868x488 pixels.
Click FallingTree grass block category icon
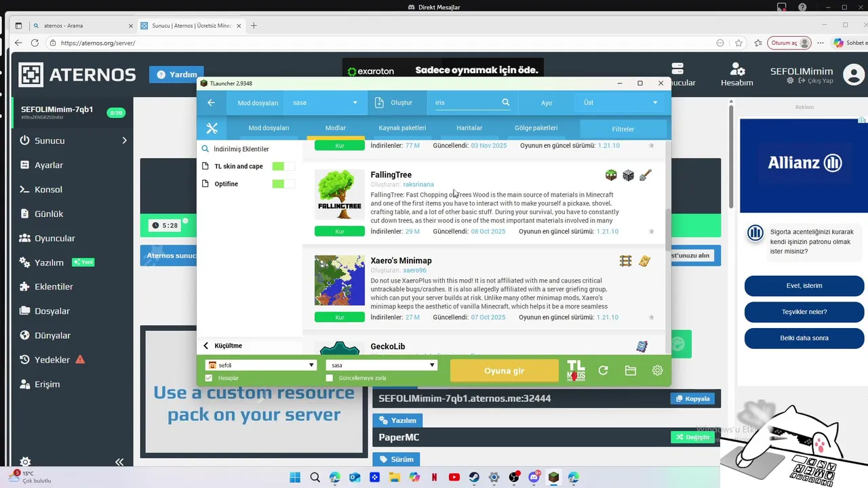[x=611, y=176]
